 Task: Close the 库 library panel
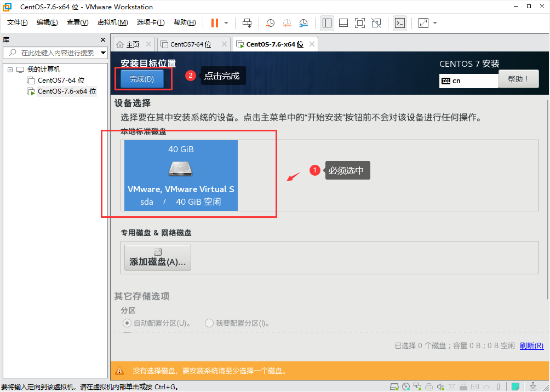pos(103,39)
